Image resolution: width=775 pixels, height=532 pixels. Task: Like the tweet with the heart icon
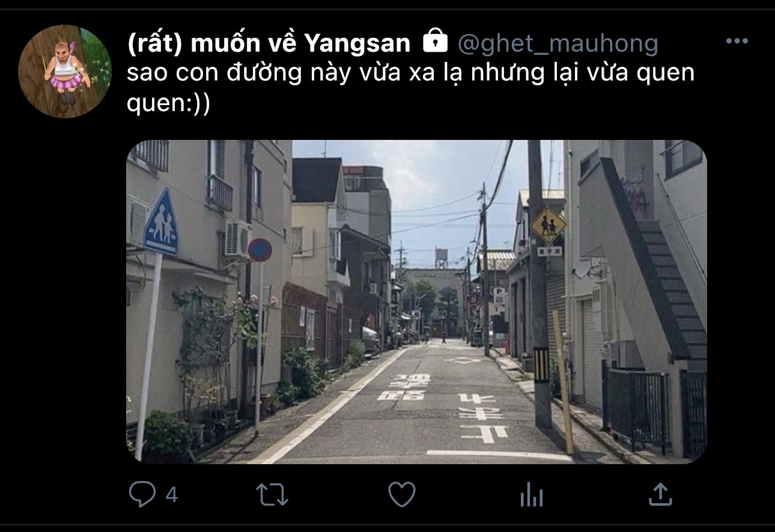click(402, 495)
